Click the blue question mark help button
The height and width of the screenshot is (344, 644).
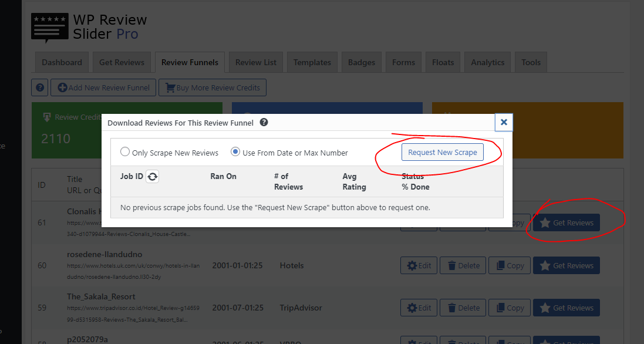point(40,87)
